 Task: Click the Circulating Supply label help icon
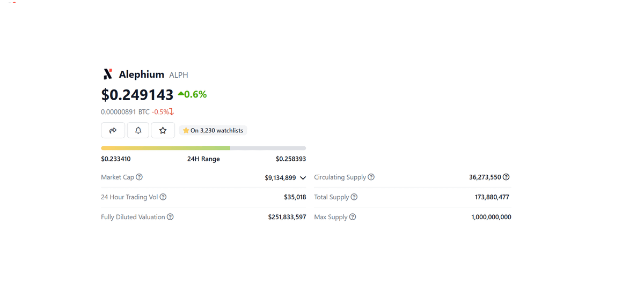pos(371,177)
